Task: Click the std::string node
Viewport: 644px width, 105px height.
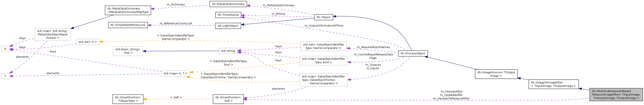Action: click(228, 51)
